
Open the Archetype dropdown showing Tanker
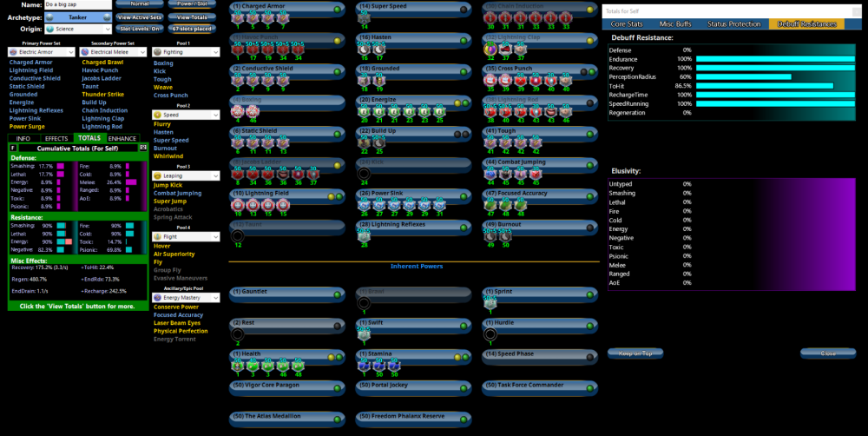77,17
